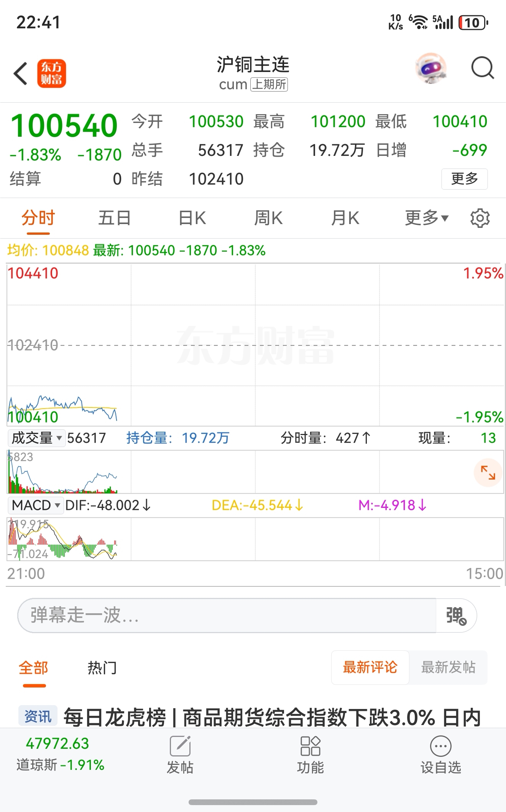Tap the robot assistant avatar

tap(431, 69)
